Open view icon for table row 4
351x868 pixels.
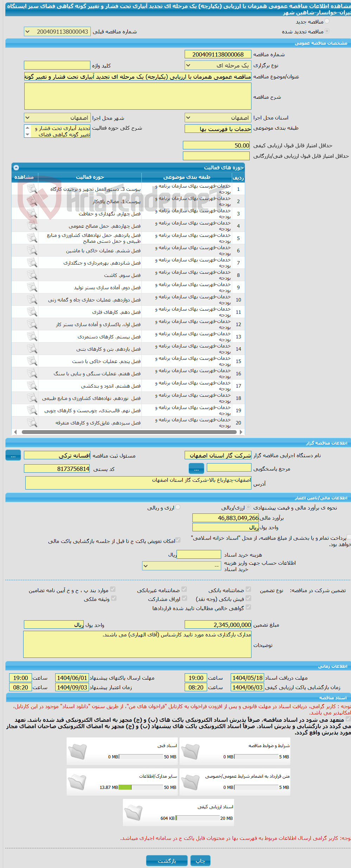click(x=32, y=226)
